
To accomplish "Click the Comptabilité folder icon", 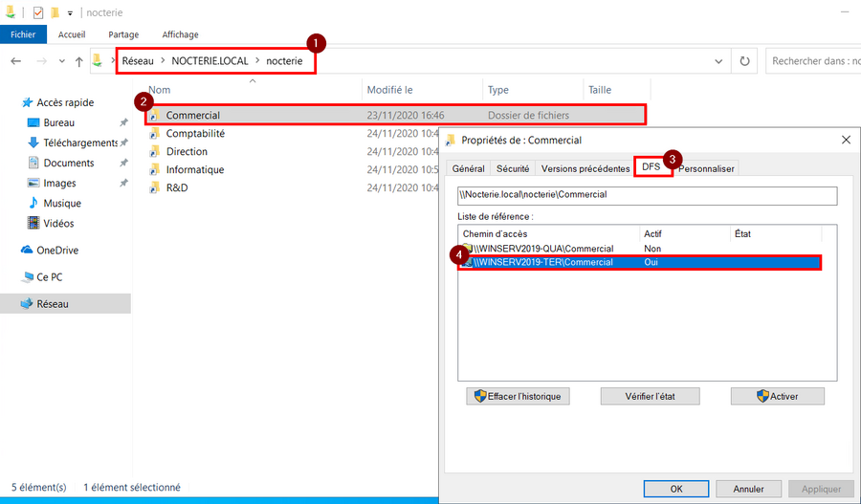I will 154,134.
